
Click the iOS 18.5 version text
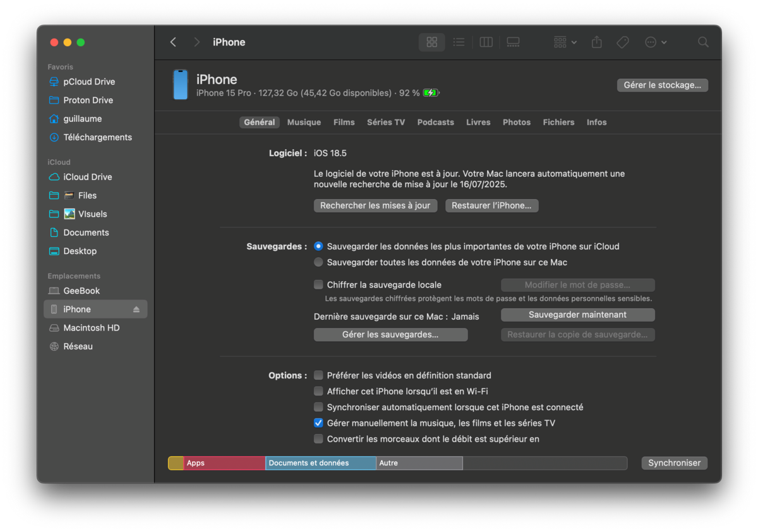(x=330, y=154)
